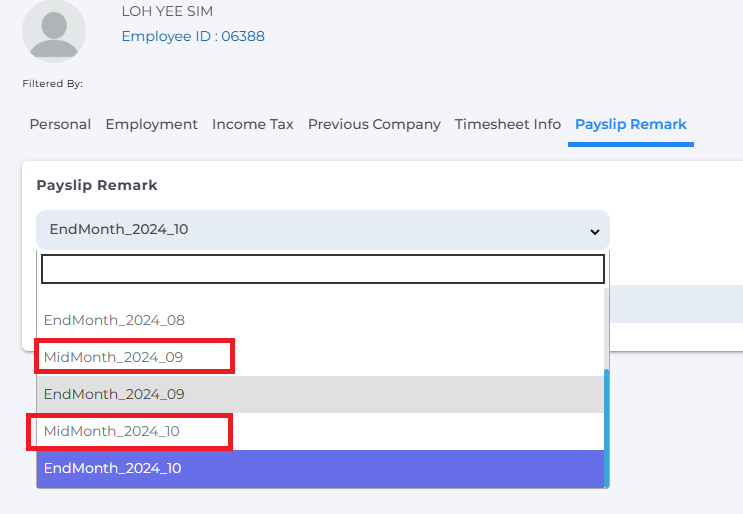This screenshot has width=743, height=514.
Task: Click the Payslip Remark tab
Action: point(631,124)
